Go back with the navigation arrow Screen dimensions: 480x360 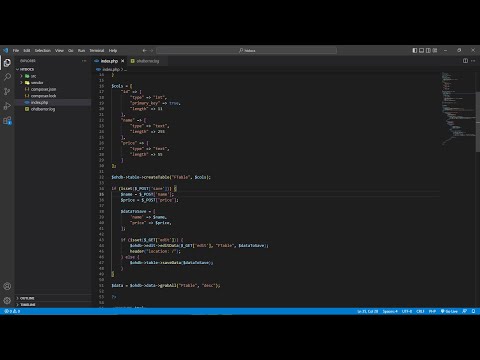coord(144,50)
